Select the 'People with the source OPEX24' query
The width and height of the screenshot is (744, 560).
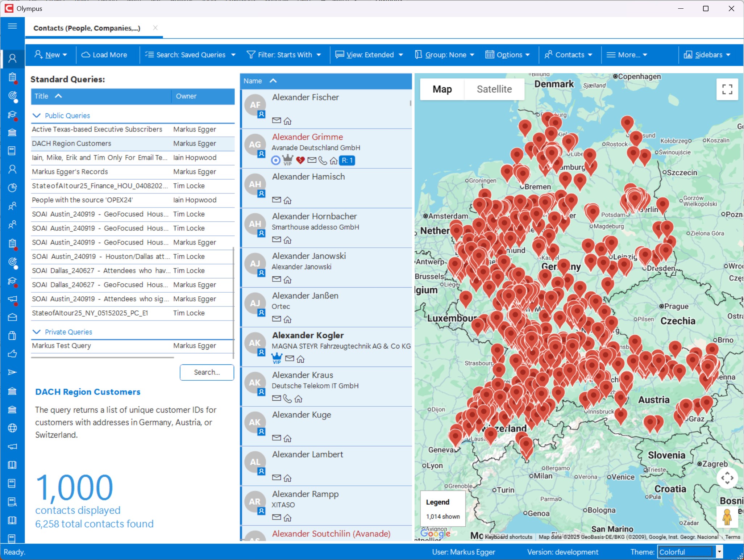[133, 200]
